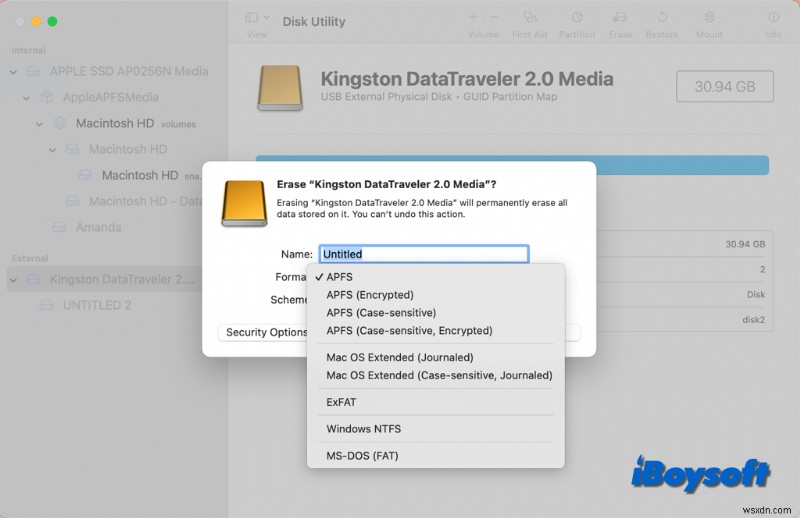Select UNTITLED 2 volume
This screenshot has width=800, height=518.
pos(97,305)
